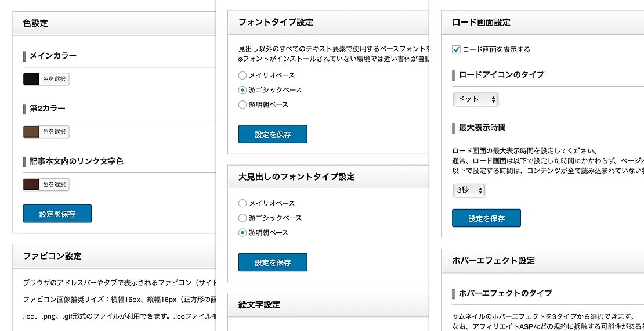Choose メイリオベース for large headings

(243, 203)
